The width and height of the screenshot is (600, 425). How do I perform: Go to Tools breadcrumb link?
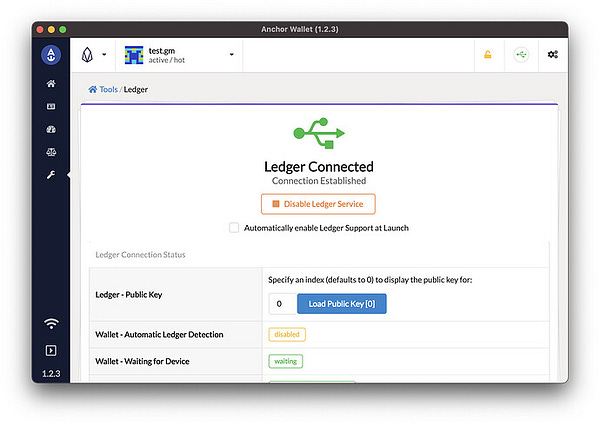point(109,89)
